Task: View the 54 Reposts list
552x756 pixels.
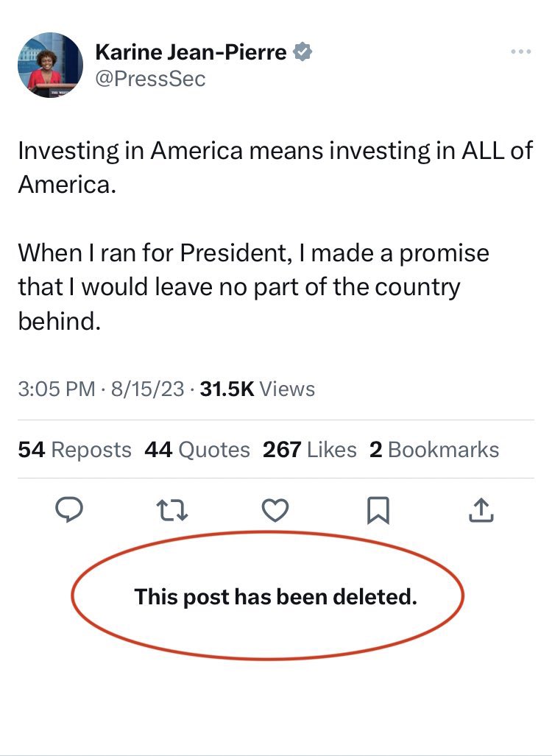Action: [x=74, y=450]
